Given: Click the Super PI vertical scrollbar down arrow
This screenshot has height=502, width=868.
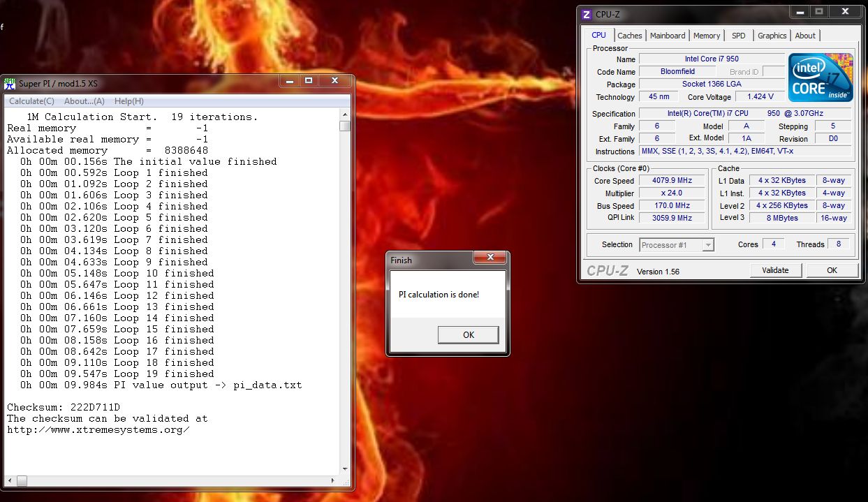Looking at the screenshot, I should pyautogui.click(x=344, y=469).
